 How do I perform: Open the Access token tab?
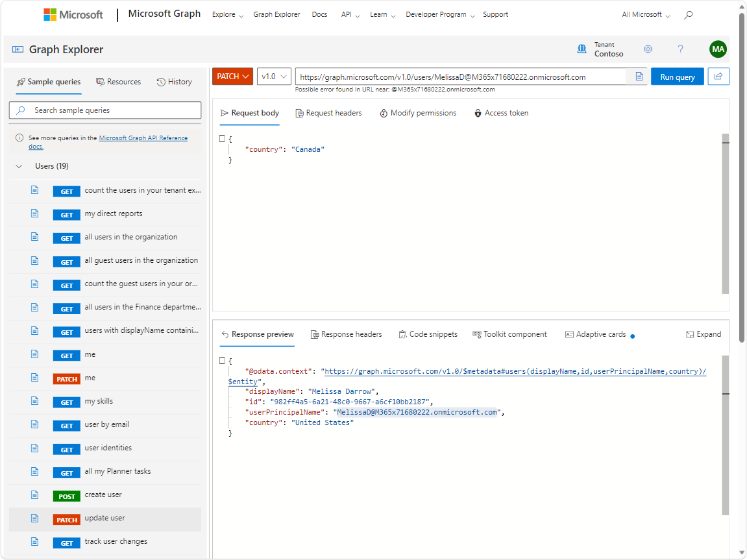(501, 113)
